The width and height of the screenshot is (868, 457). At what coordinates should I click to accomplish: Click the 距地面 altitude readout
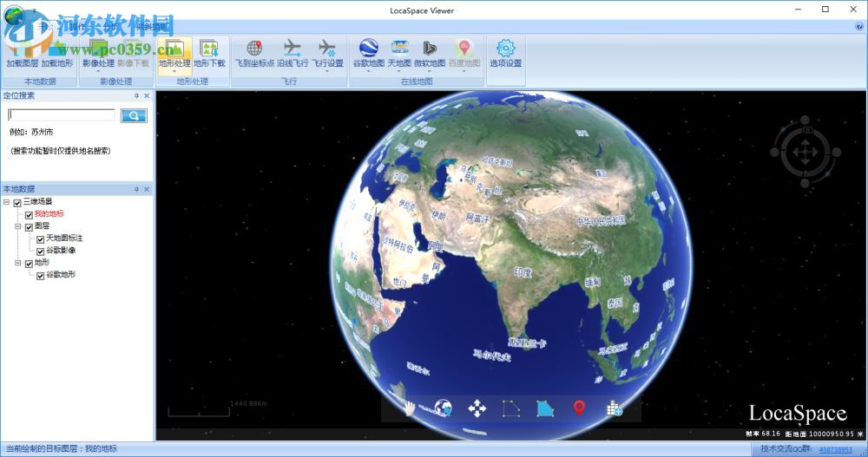(825, 434)
